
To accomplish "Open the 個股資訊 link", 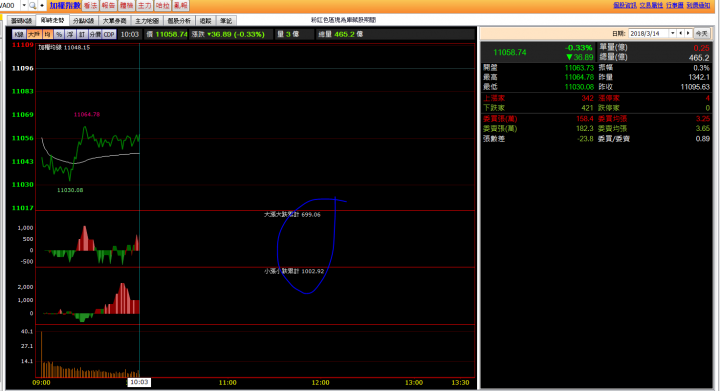I will pos(624,5).
